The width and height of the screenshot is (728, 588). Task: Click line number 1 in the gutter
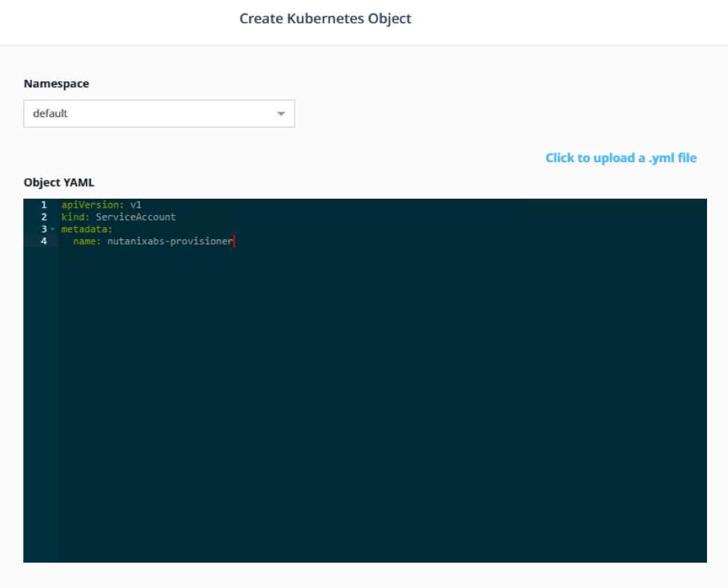click(x=43, y=205)
